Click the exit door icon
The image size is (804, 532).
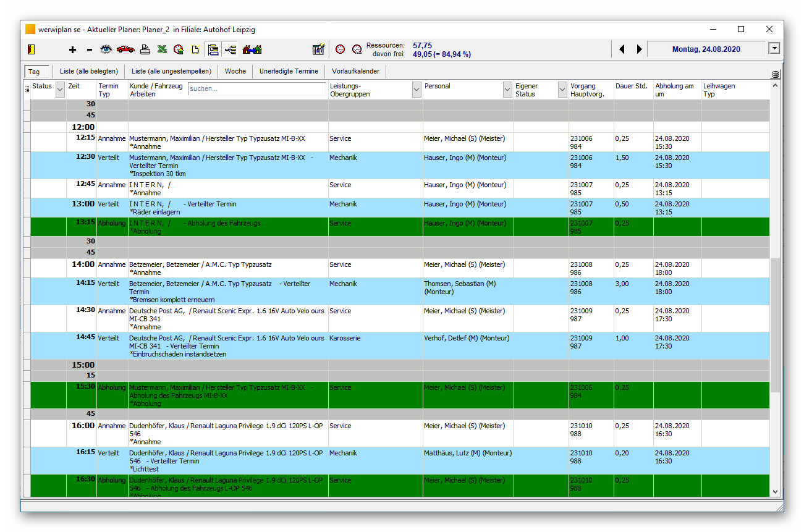click(x=31, y=49)
